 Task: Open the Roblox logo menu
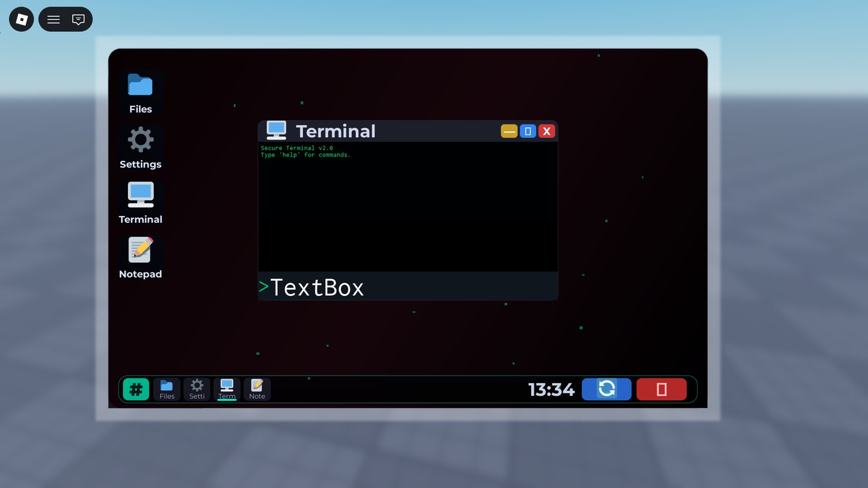[21, 20]
